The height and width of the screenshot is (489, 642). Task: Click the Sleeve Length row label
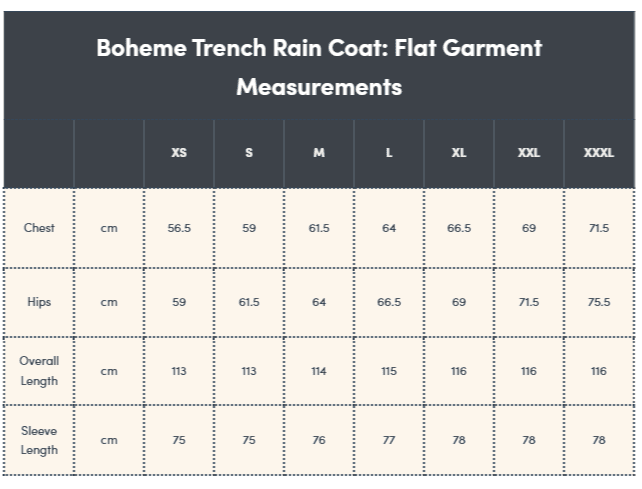[x=39, y=440]
